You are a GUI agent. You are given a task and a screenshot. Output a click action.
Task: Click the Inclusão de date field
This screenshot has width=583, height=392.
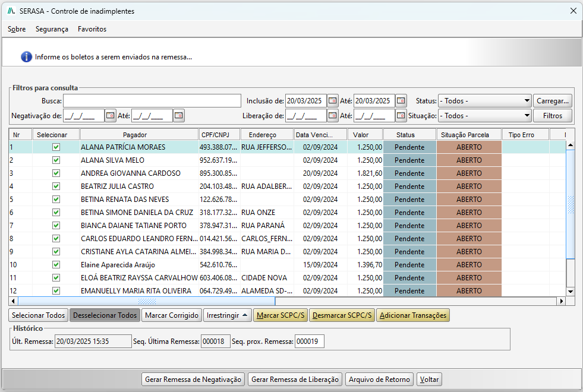[x=306, y=101]
